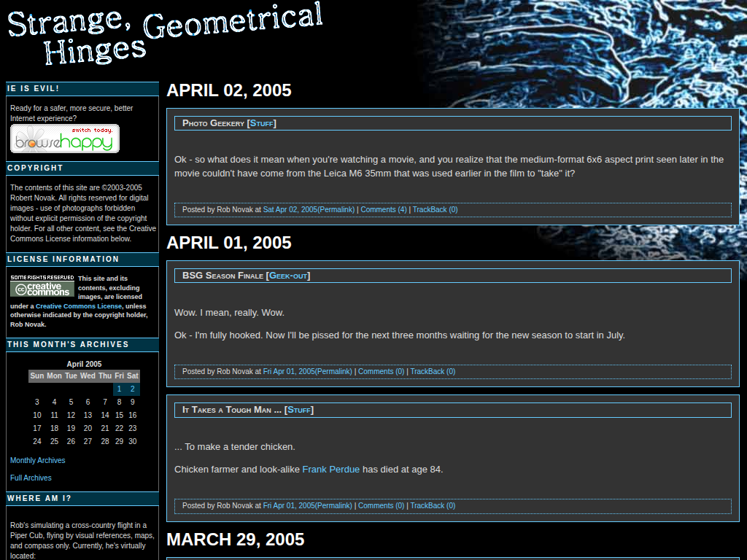
Task: Open TrackBack (0) on It Takes a Tough Man post
Action: (432, 506)
